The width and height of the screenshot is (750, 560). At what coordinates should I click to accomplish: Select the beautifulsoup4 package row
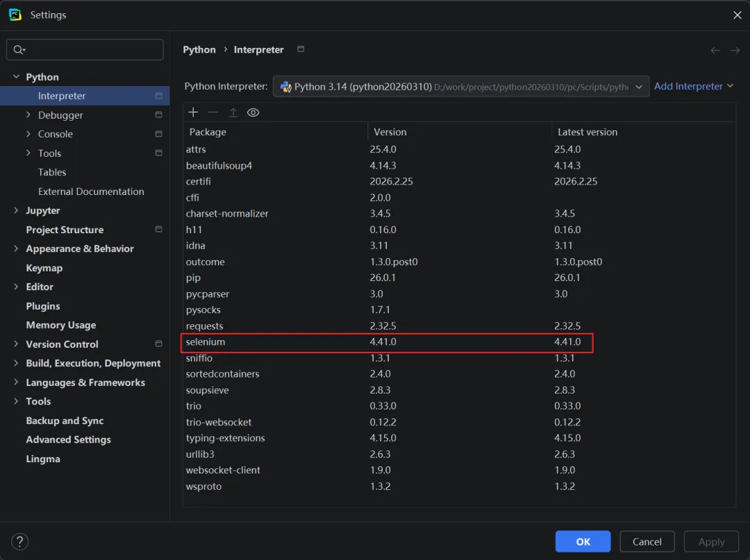click(x=459, y=165)
